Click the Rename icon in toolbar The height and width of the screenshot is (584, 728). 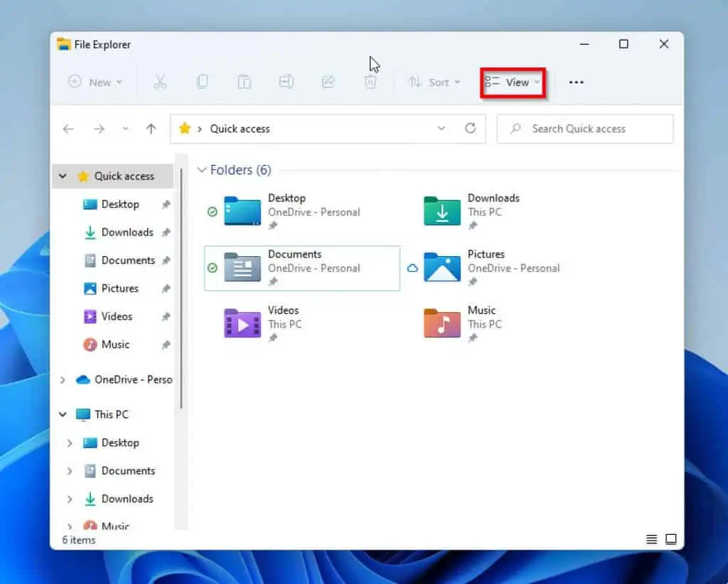[286, 83]
